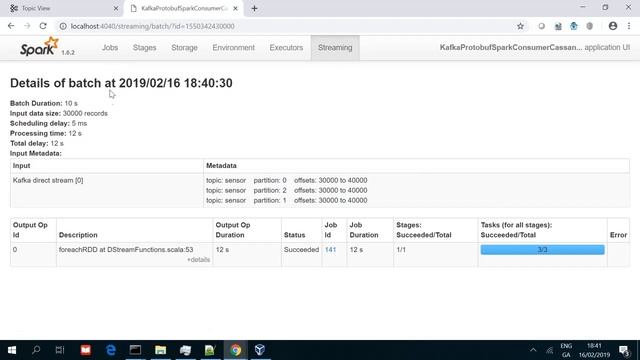
Task: Click the localhost address bar
Action: click(x=286, y=26)
